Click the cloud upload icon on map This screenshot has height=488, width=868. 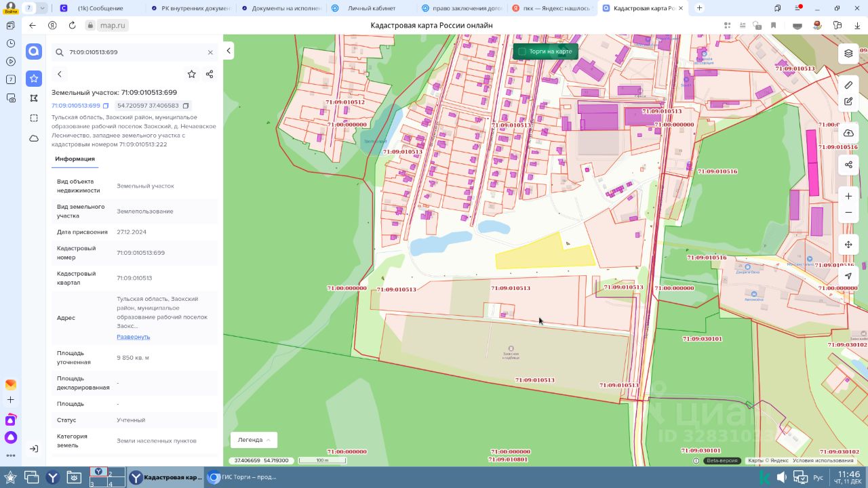(848, 134)
